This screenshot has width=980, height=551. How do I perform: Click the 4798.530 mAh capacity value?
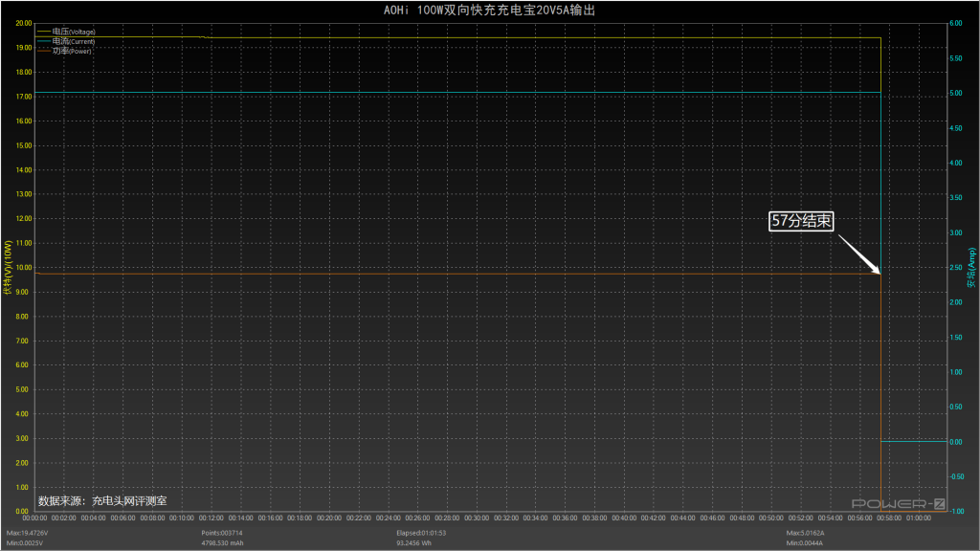[222, 543]
